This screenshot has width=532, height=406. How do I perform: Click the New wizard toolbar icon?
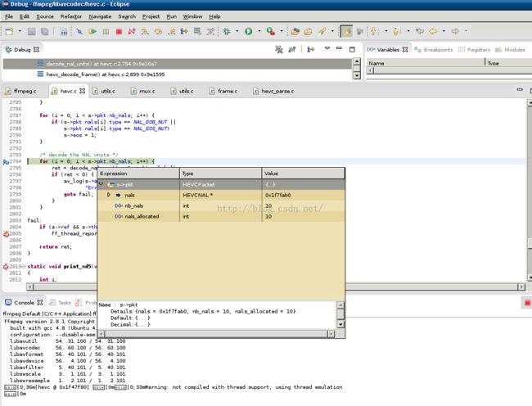[9, 32]
